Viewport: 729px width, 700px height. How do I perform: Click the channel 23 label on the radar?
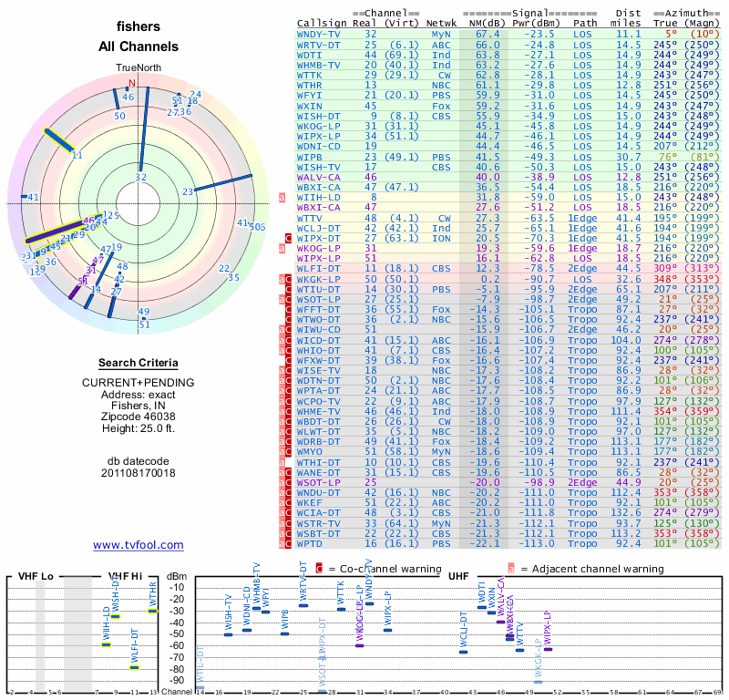pos(188,191)
